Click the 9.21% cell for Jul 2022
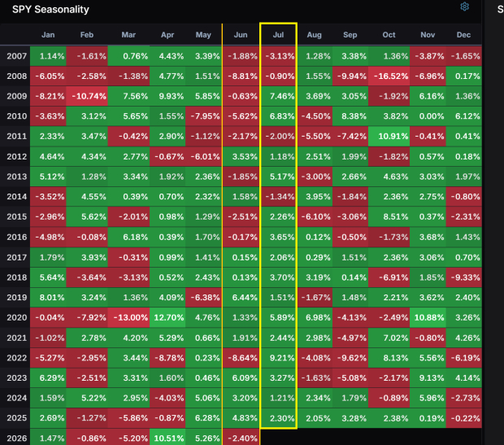The height and width of the screenshot is (445, 504). (278, 358)
